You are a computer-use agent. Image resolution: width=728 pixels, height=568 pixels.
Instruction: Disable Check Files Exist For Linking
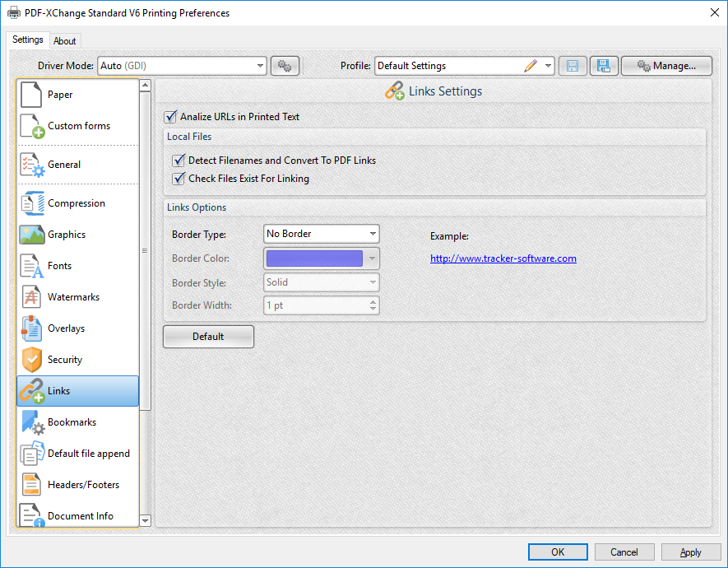point(179,179)
